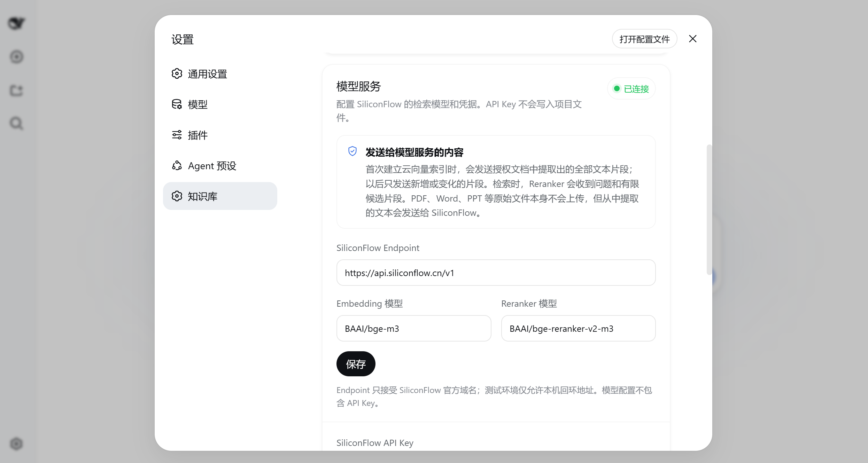Close the 设置 dialog
The width and height of the screenshot is (868, 463).
693,39
